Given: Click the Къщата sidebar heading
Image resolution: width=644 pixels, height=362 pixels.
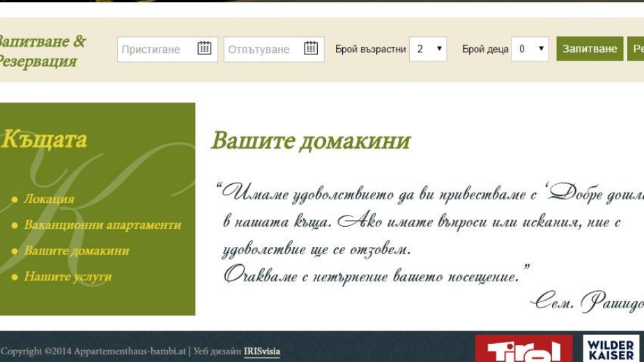Looking at the screenshot, I should click(44, 139).
